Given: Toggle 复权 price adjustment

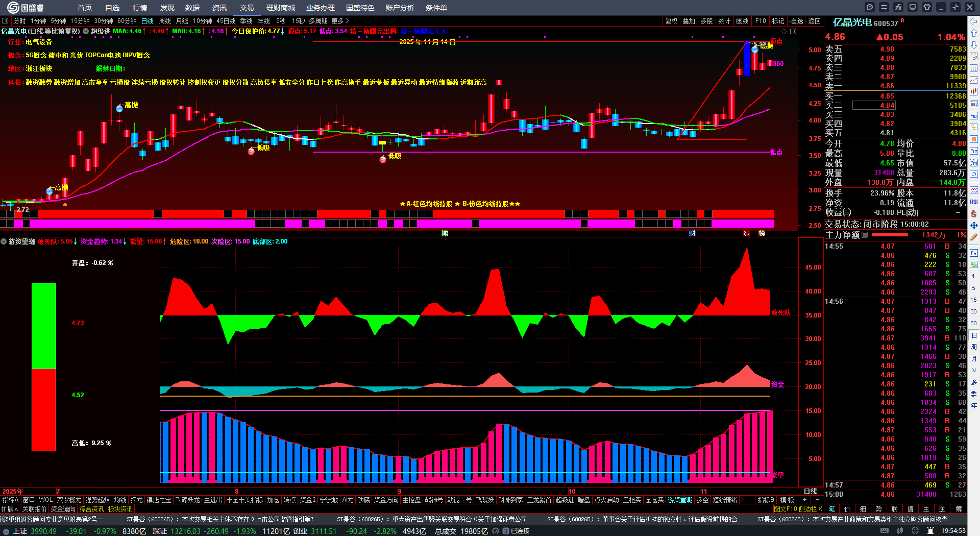Looking at the screenshot, I should (x=671, y=21).
